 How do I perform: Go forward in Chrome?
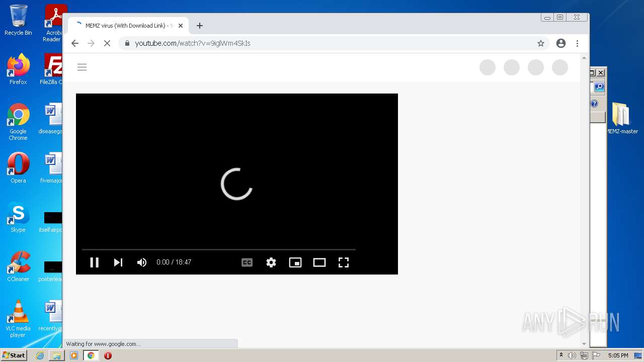pyautogui.click(x=91, y=43)
